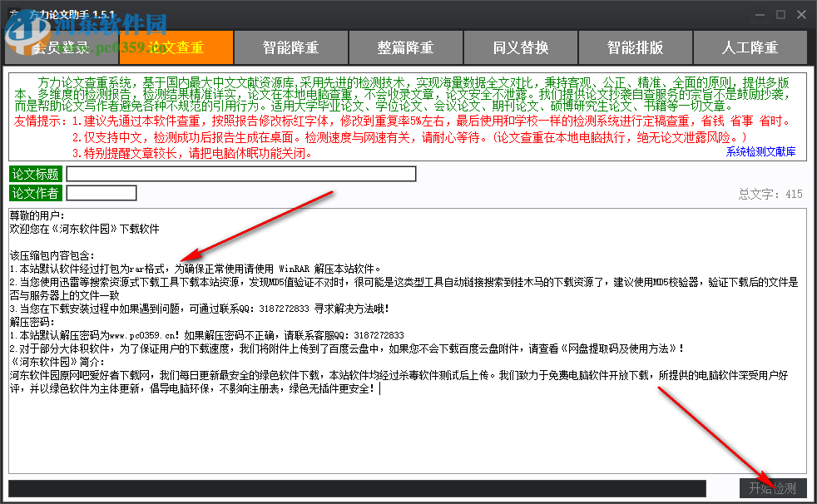The image size is (817, 504).
Task: Click the 论文标题 green label button
Action: click(x=35, y=174)
